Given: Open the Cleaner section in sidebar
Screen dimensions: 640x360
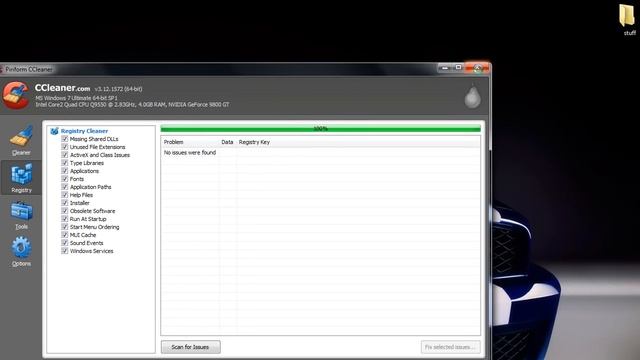Looking at the screenshot, I should click(21, 140).
